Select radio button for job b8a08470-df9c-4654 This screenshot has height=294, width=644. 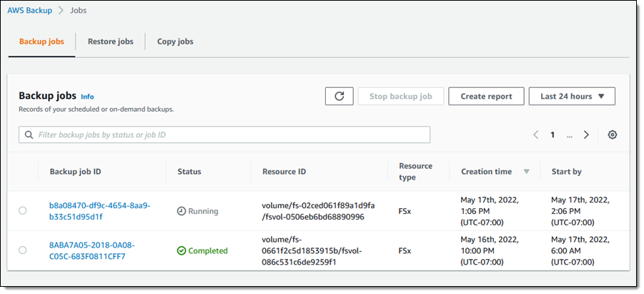[x=23, y=210]
